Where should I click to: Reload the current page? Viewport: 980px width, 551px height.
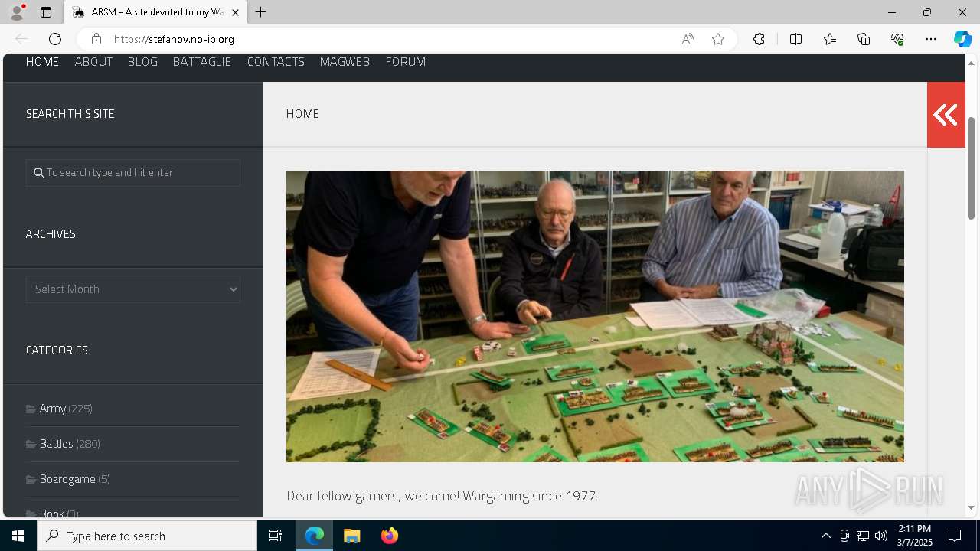55,39
